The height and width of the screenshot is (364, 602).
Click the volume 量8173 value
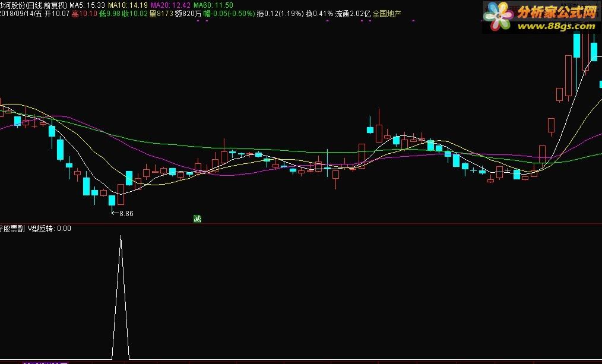(x=161, y=14)
